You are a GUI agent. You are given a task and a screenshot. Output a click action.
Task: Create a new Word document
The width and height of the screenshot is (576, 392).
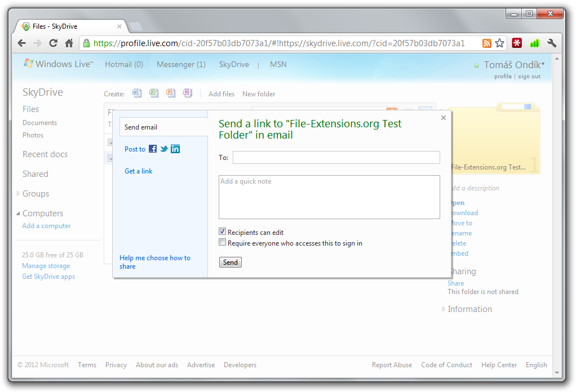tap(137, 93)
